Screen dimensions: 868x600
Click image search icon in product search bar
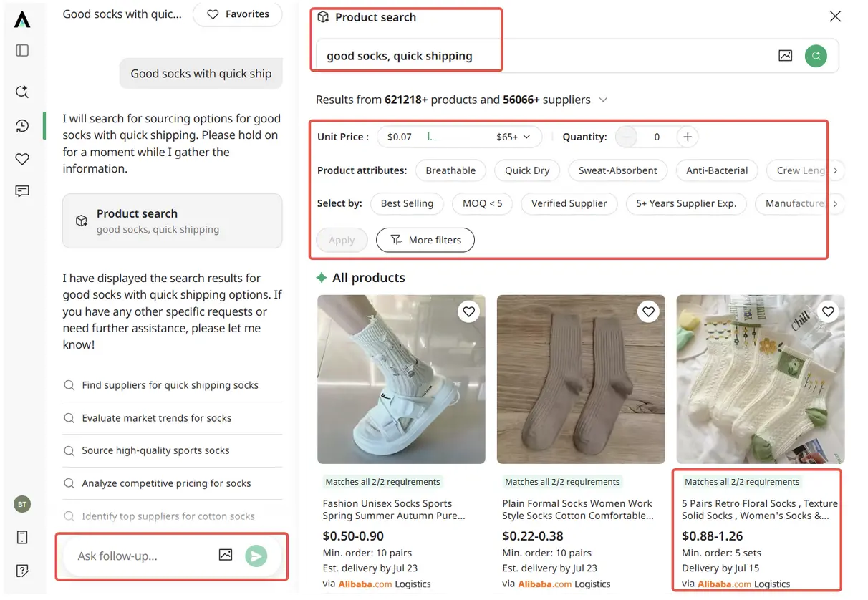(x=786, y=55)
